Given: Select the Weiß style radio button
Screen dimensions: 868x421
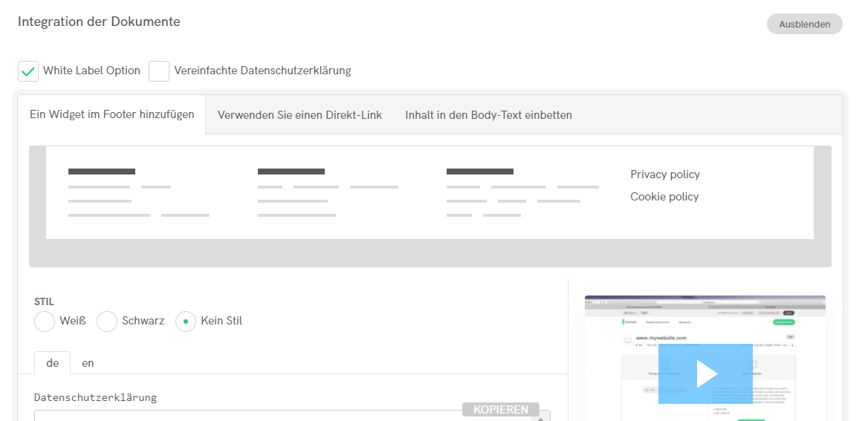Looking at the screenshot, I should pyautogui.click(x=45, y=322).
